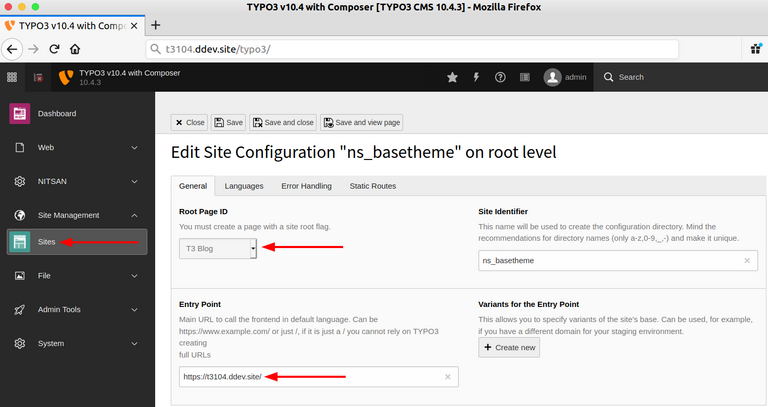This screenshot has width=768, height=407.
Task: Open the Static Routes tab
Action: 372,186
